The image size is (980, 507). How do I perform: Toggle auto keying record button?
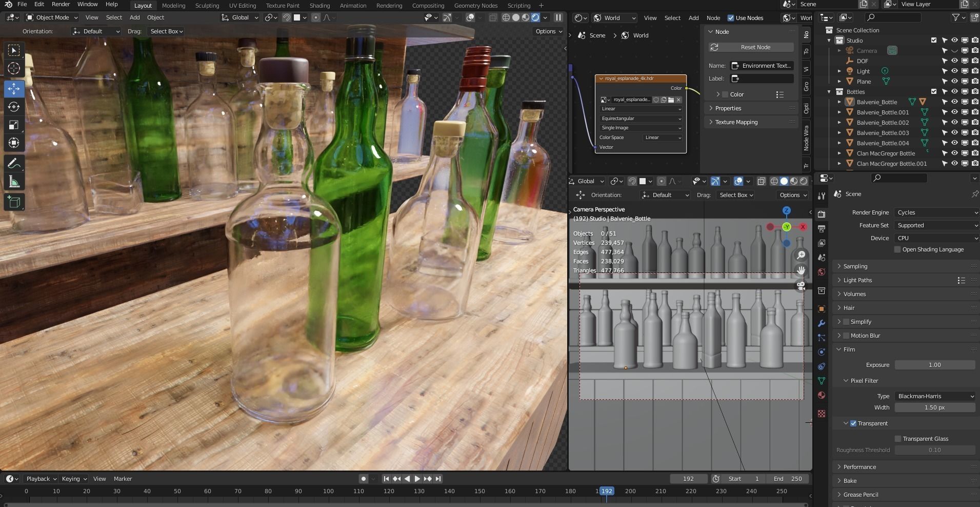coord(364,479)
